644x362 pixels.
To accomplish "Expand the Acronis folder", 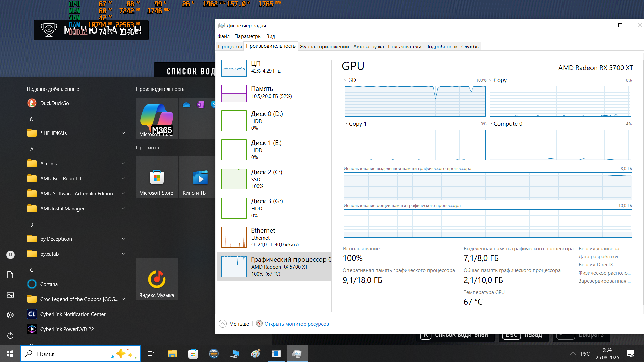I will [123, 163].
